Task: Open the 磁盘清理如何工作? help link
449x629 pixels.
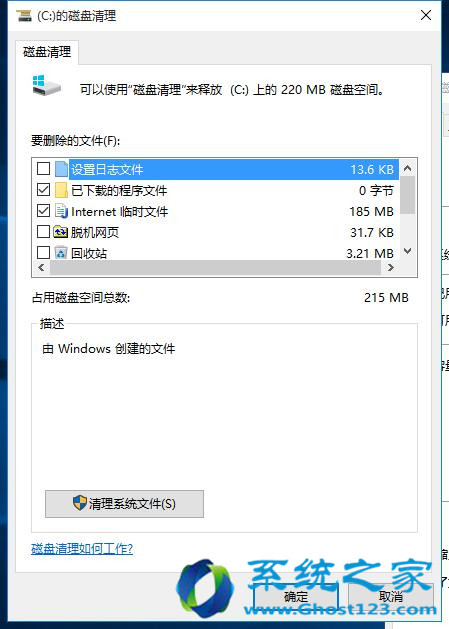Action: 82,548
